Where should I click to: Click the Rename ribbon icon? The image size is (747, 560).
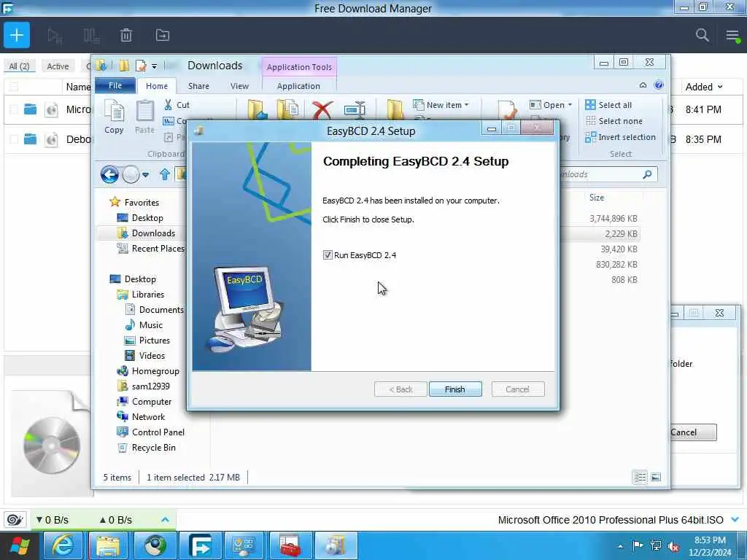point(355,110)
